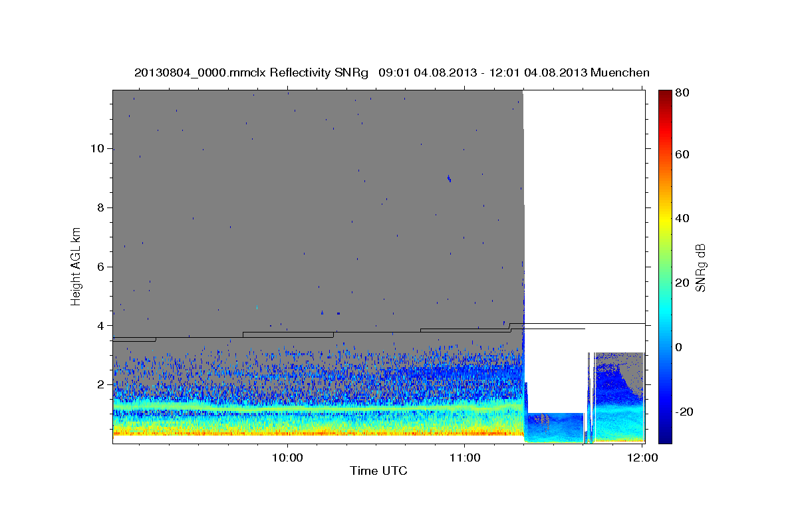Click the colorbar value label '-20'

coord(684,412)
